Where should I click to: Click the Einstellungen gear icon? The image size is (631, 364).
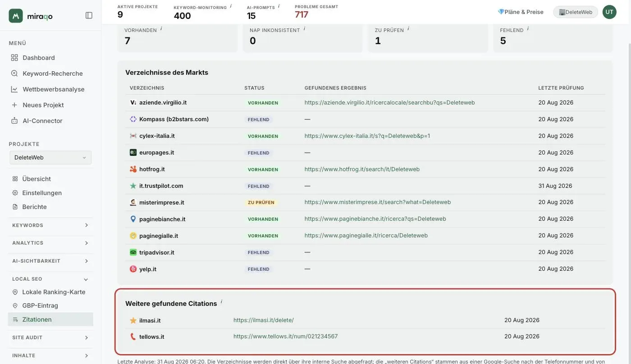[x=15, y=193]
